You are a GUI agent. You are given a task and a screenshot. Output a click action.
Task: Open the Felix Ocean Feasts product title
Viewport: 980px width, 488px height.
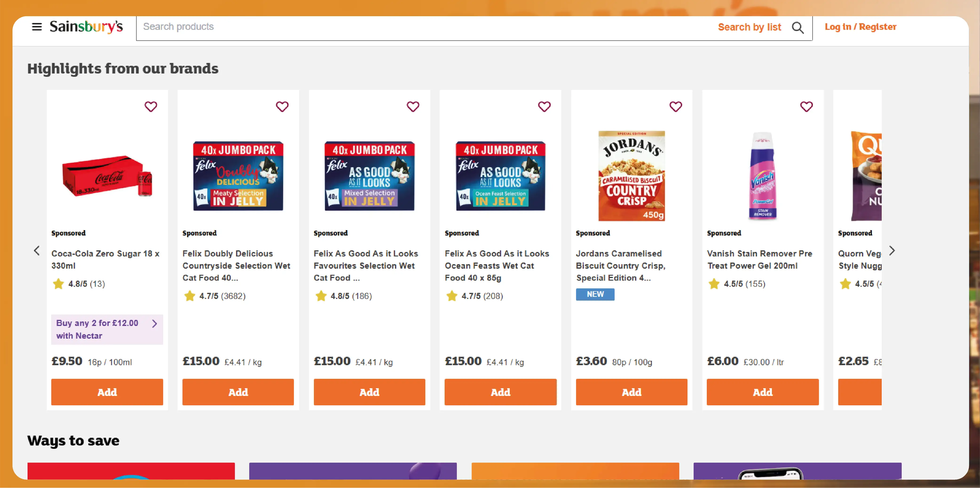pyautogui.click(x=497, y=265)
